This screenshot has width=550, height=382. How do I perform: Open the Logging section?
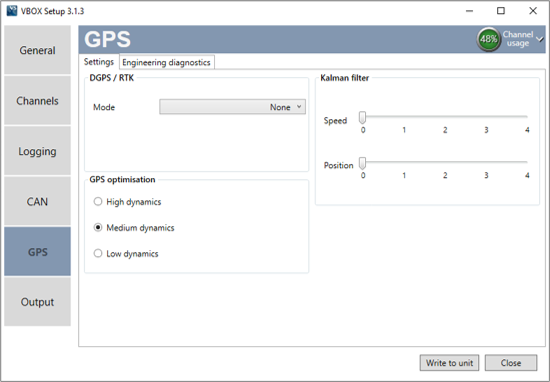[38, 151]
